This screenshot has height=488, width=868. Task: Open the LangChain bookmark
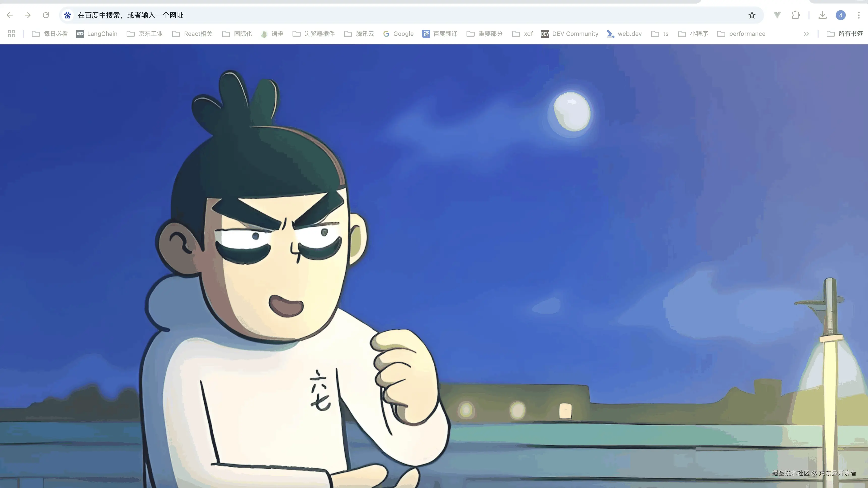tap(97, 34)
